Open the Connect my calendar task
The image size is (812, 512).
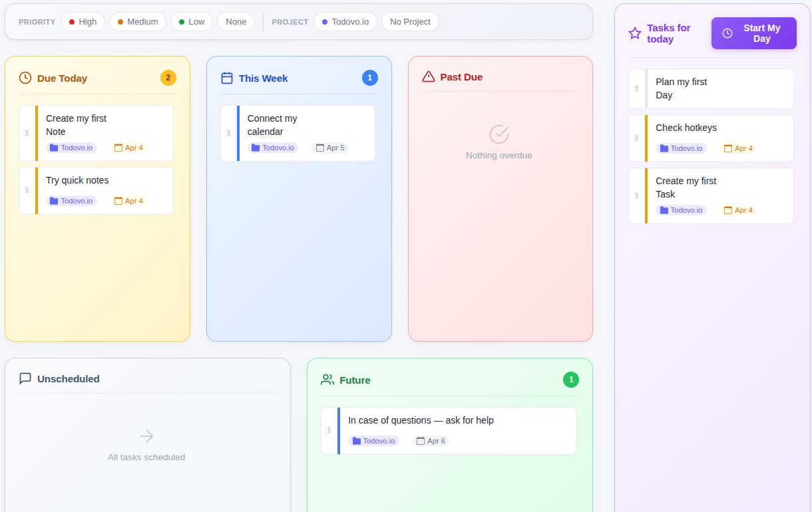(298, 133)
